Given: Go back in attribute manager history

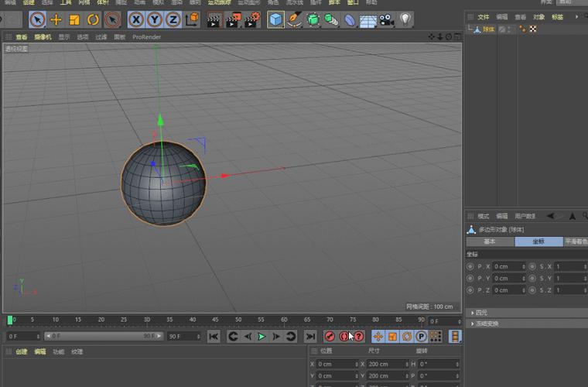Looking at the screenshot, I should (x=551, y=216).
